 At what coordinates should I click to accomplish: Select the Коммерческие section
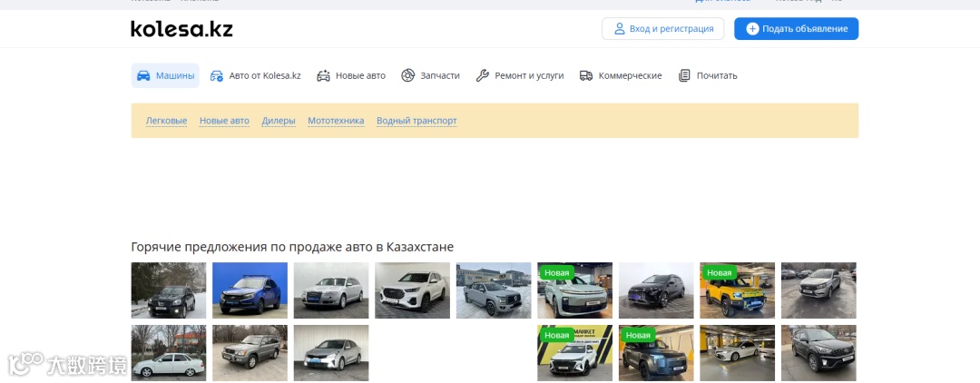pos(621,75)
